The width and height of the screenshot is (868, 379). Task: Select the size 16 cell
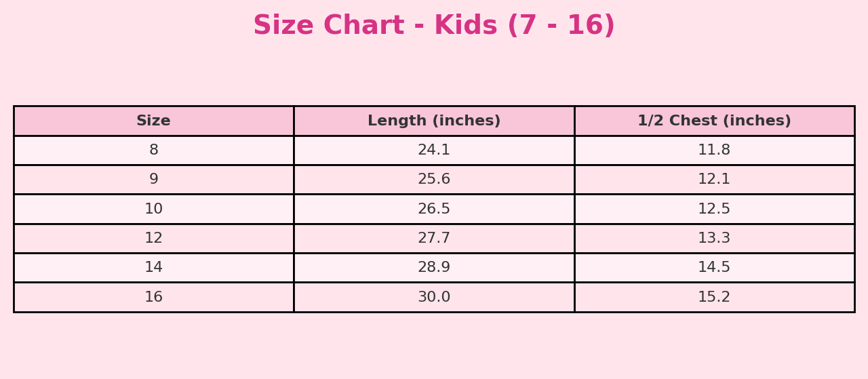coord(153,298)
